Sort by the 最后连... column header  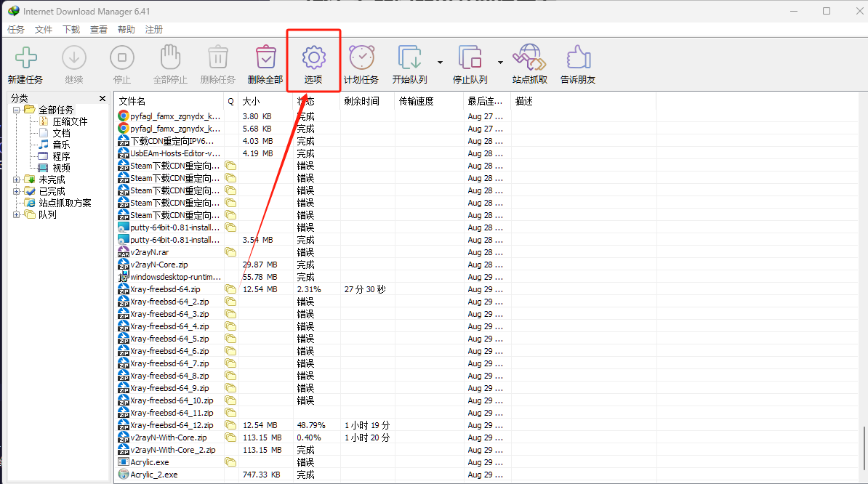click(487, 101)
